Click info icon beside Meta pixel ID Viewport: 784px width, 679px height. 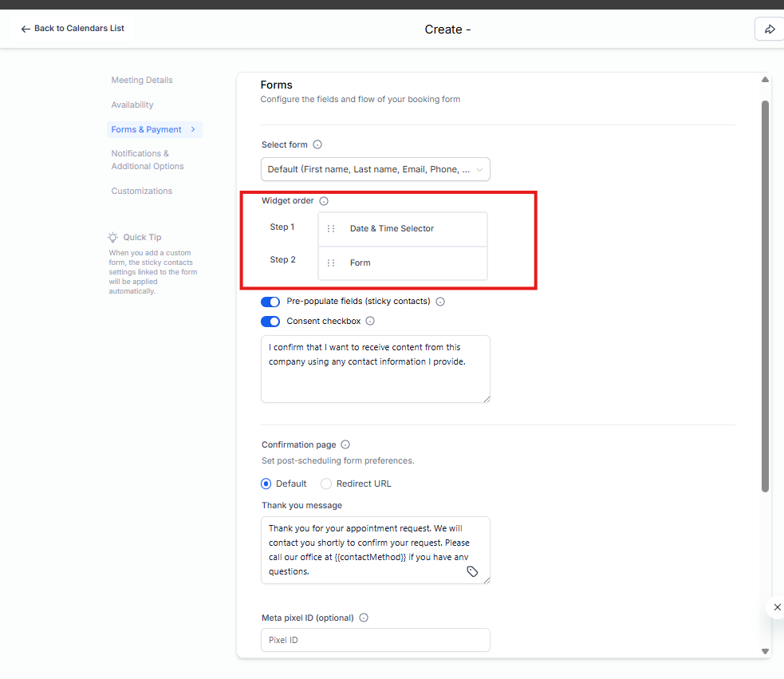(x=364, y=618)
